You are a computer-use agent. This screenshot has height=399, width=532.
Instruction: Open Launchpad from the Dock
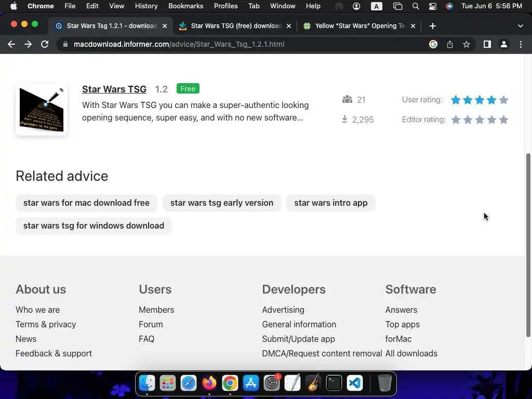click(168, 383)
